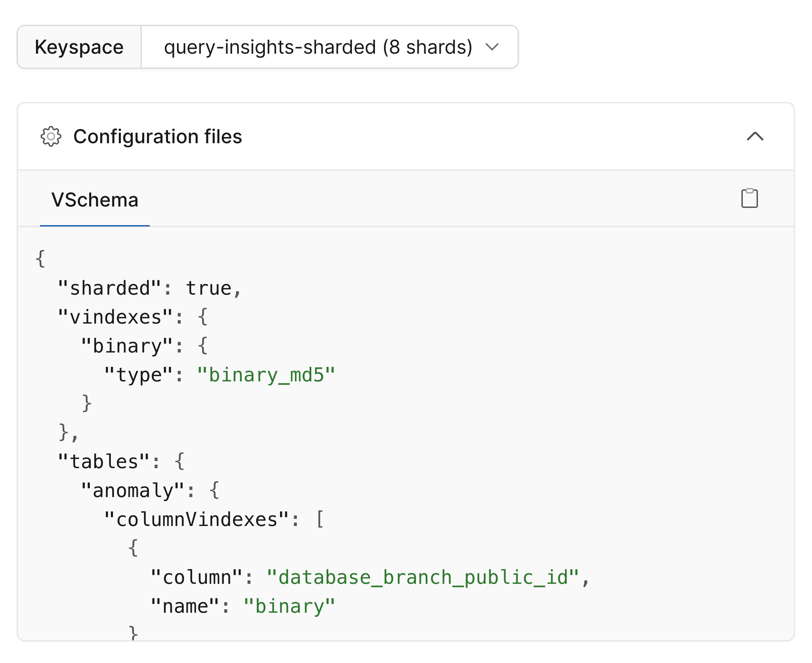Switch to the VSchema tab

point(95,200)
